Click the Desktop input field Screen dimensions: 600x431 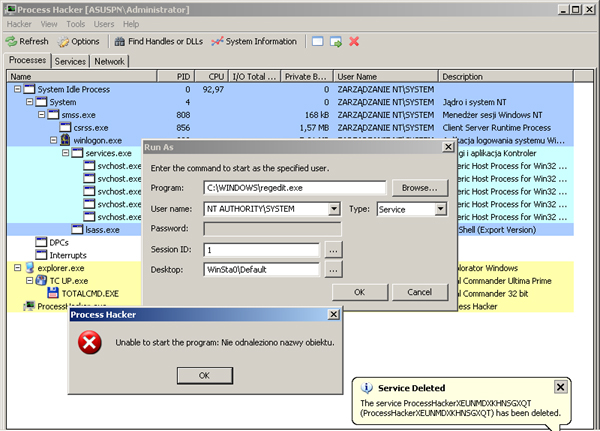[x=262, y=270]
